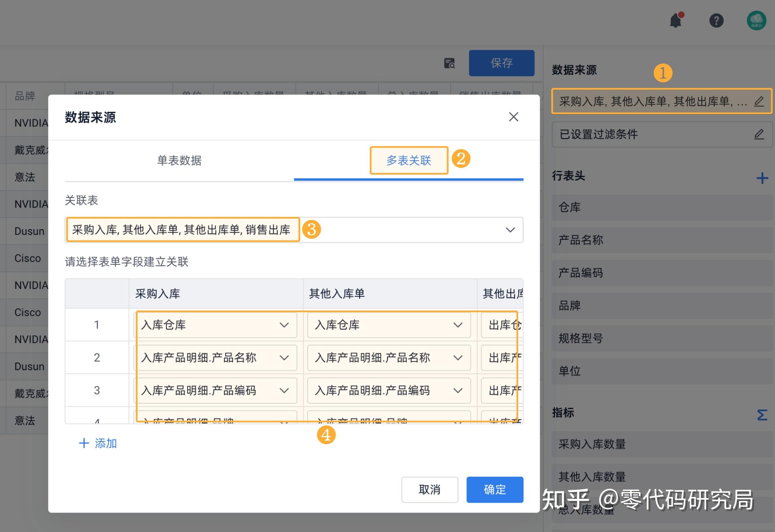775x532 pixels.
Task: Select 单位 in row headers
Action: pos(663,371)
